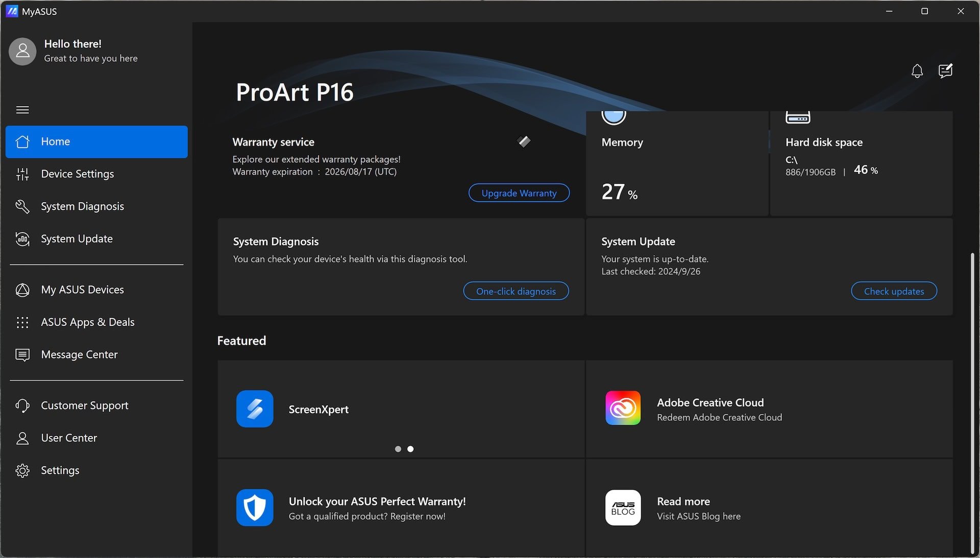Minimize the MyASUS window
The height and width of the screenshot is (558, 980).
889,11
